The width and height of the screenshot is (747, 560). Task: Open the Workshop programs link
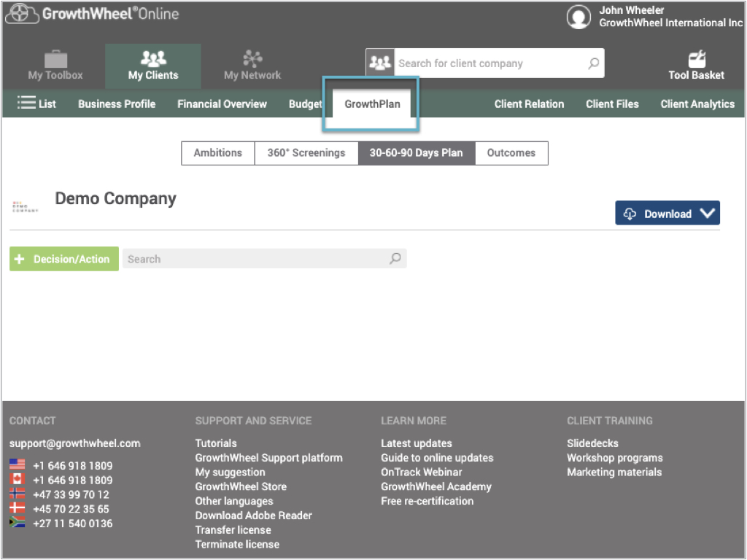coord(614,458)
